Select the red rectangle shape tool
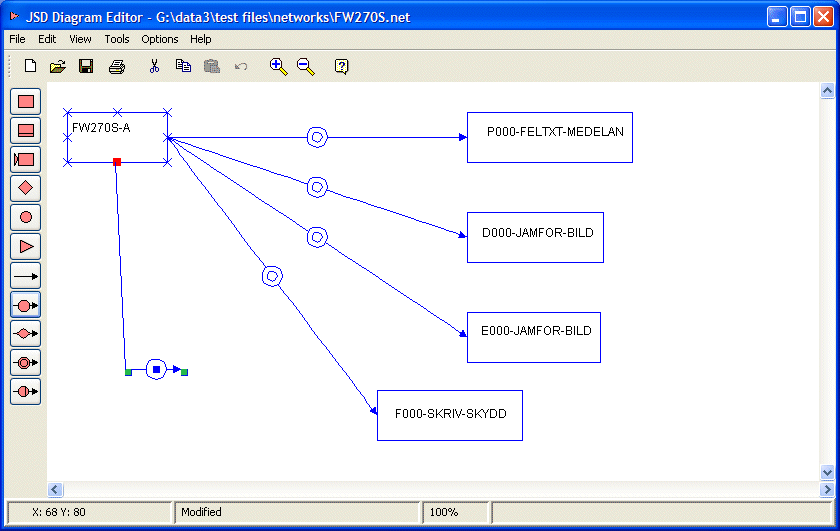This screenshot has width=840, height=531. pyautogui.click(x=25, y=101)
